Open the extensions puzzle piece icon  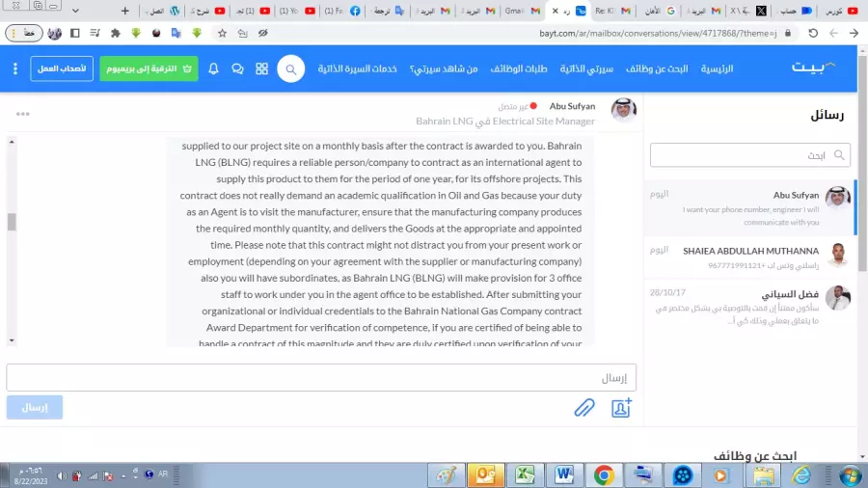(x=115, y=33)
